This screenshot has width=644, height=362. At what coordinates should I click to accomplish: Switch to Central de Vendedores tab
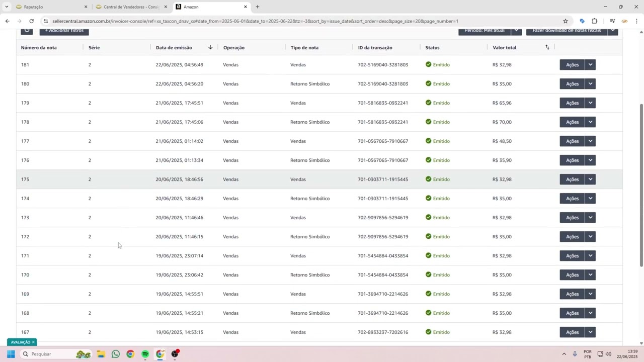pyautogui.click(x=131, y=7)
